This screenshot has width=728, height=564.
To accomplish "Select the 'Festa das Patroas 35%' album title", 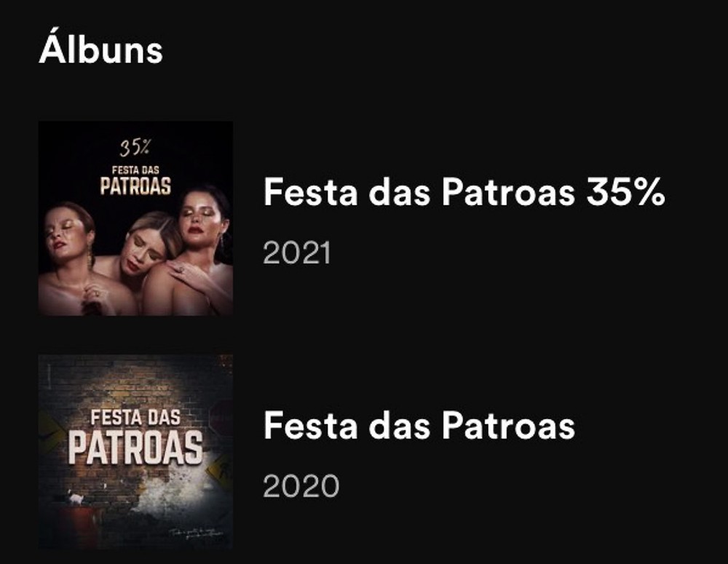I will 464,191.
